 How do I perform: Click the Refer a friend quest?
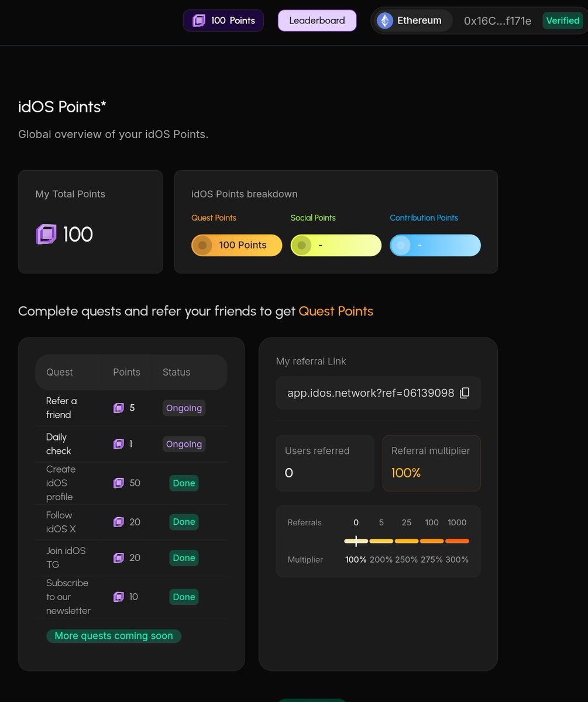[61, 408]
